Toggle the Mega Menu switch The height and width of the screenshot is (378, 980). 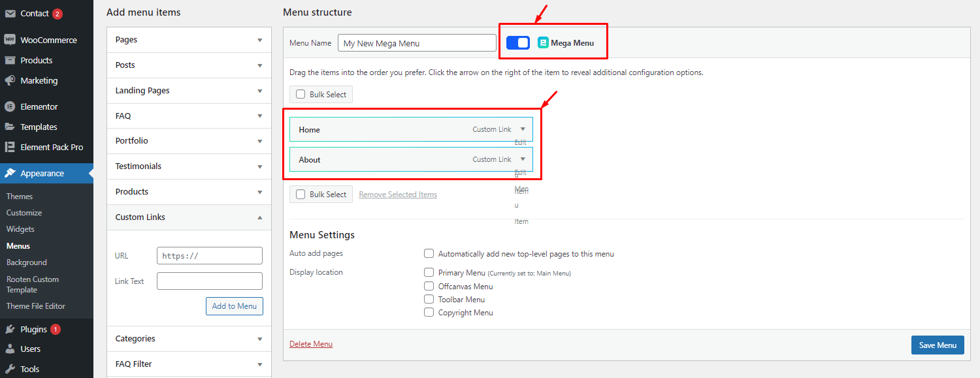pyautogui.click(x=518, y=43)
